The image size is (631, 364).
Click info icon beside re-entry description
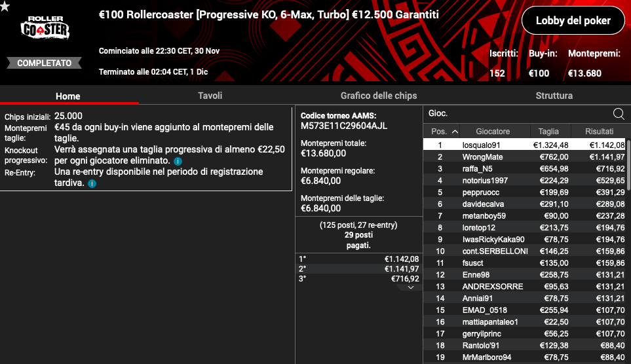(x=92, y=183)
